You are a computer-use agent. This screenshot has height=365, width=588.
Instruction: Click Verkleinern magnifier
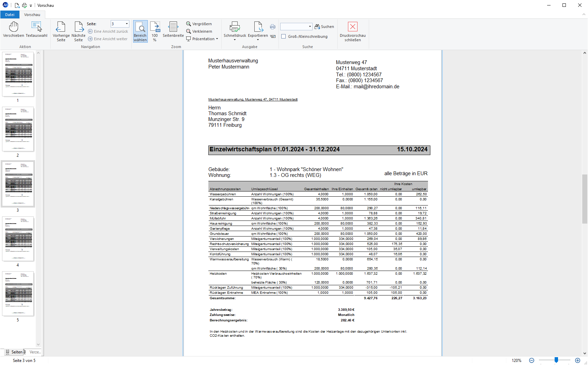[199, 31]
